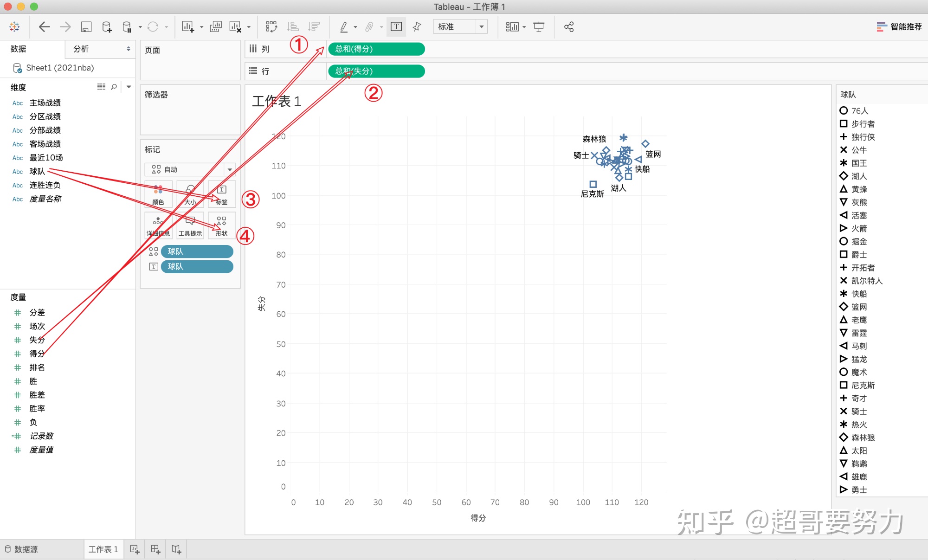Viewport: 928px width, 560px height.
Task: Select the 胜率 measure field
Action: [37, 409]
